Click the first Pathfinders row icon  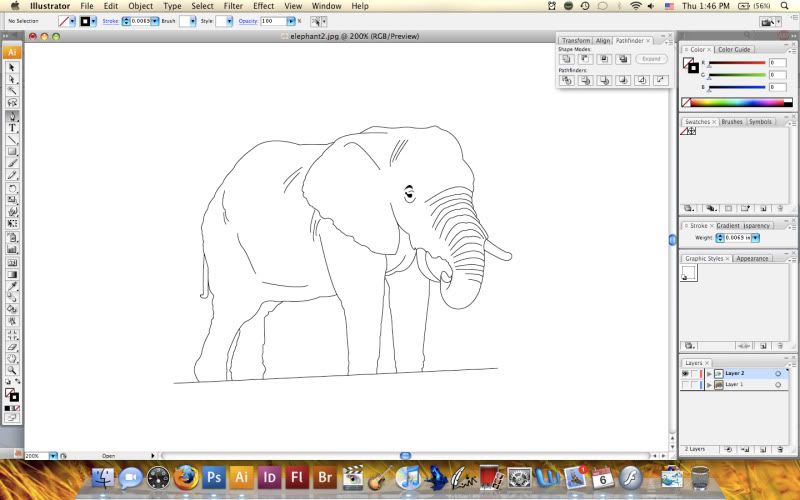click(x=566, y=80)
